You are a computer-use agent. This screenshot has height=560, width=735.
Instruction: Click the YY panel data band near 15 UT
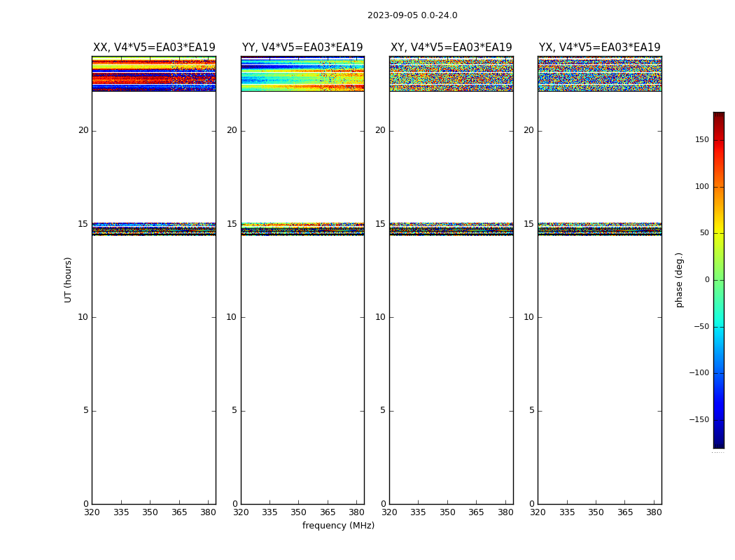(302, 229)
